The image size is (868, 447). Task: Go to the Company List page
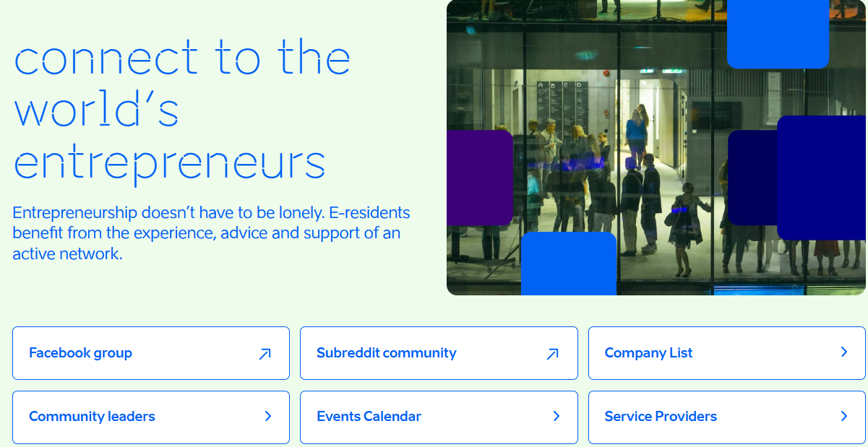click(727, 353)
